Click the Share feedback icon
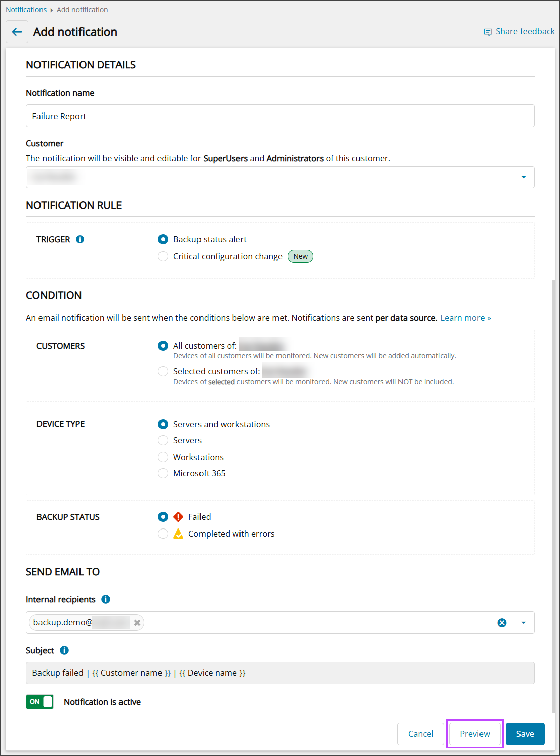Screen dimensions: 560x756 click(488, 32)
